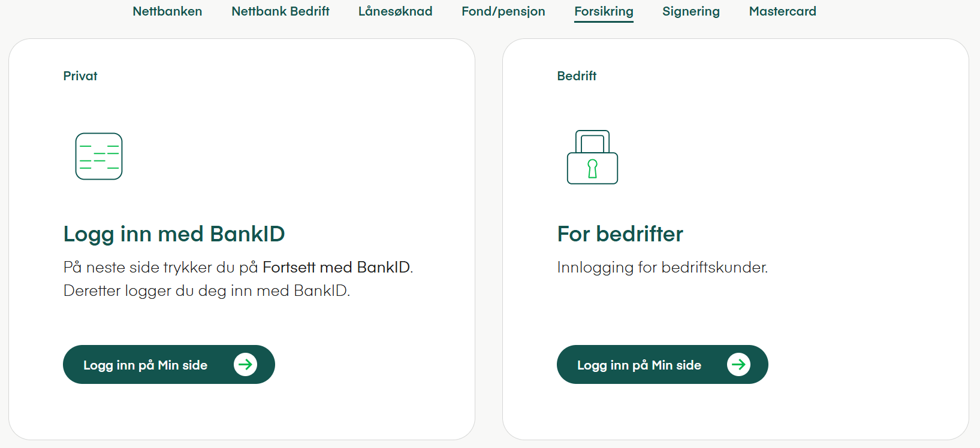Switch to the Nettbank Bedrift tab
The width and height of the screenshot is (980, 448).
click(x=281, y=11)
